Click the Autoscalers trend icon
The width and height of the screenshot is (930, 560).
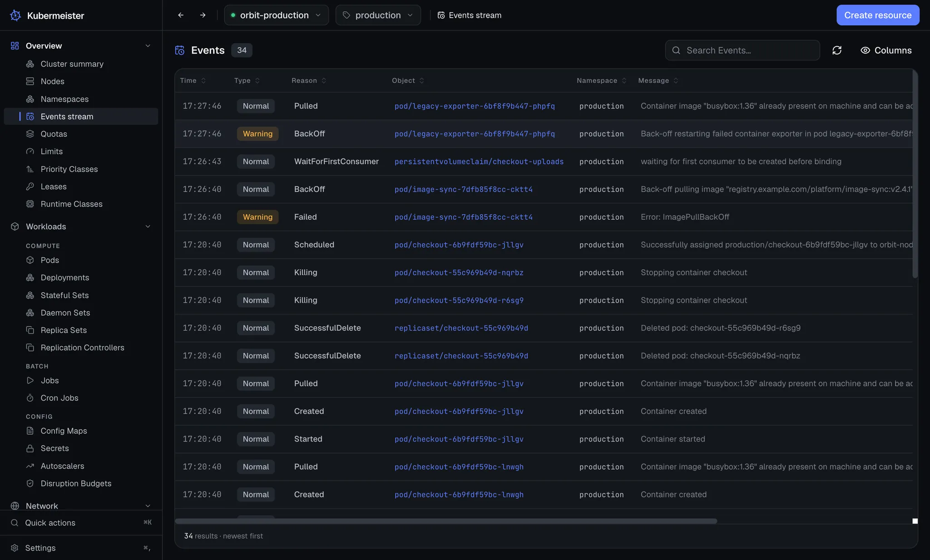pyautogui.click(x=30, y=466)
